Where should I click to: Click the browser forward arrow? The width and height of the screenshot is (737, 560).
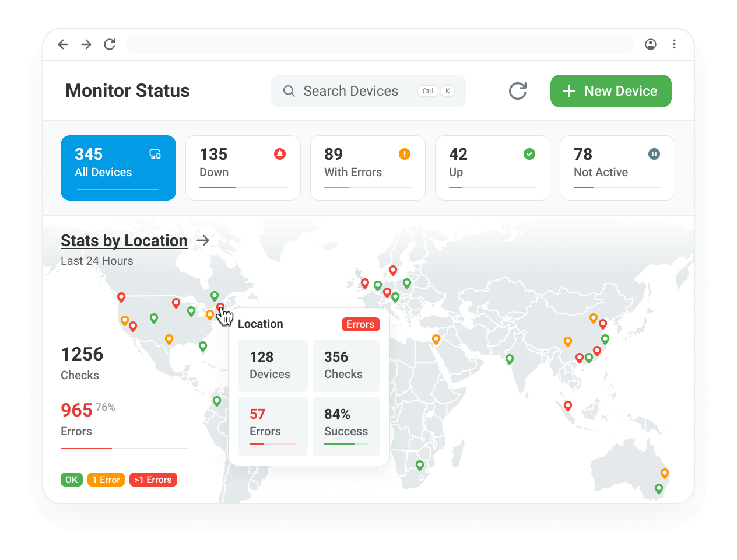86,44
